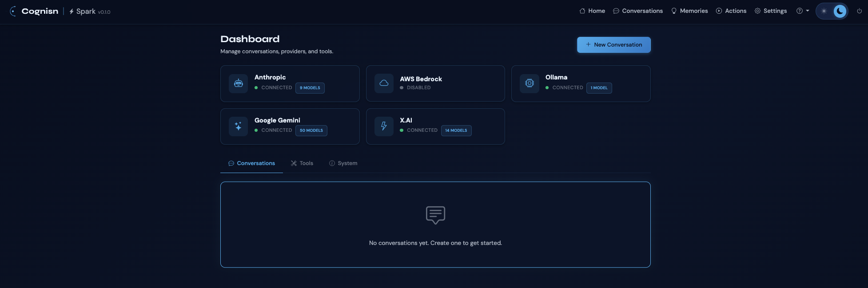
Task: Click the AWS Bedrock cloud icon
Action: point(384,83)
